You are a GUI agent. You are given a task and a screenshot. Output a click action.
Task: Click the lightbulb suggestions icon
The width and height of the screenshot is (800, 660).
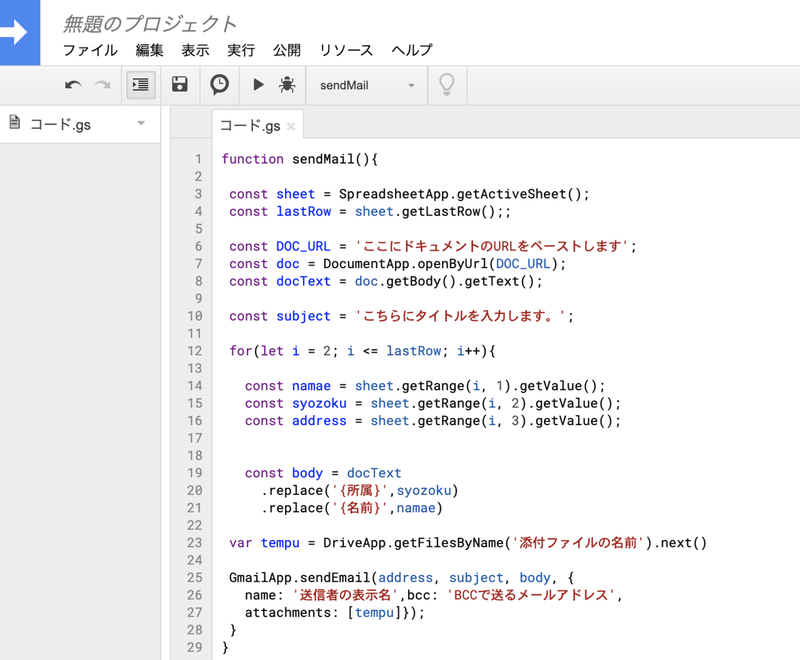pyautogui.click(x=446, y=85)
